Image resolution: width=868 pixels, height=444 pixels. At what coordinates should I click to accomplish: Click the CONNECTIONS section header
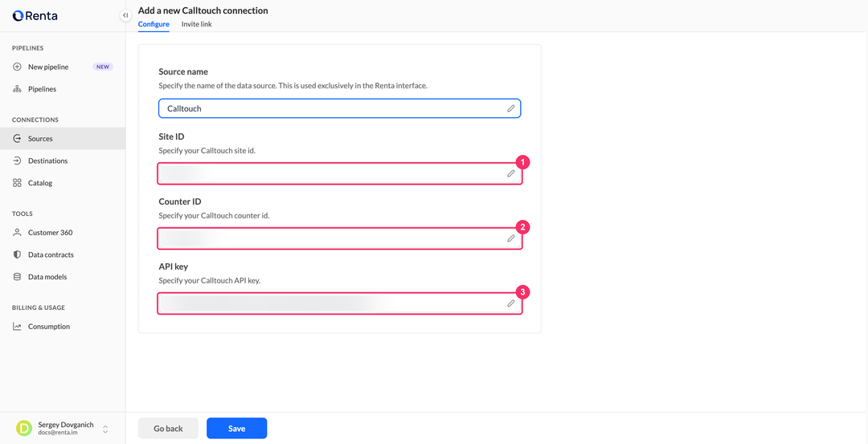point(35,120)
